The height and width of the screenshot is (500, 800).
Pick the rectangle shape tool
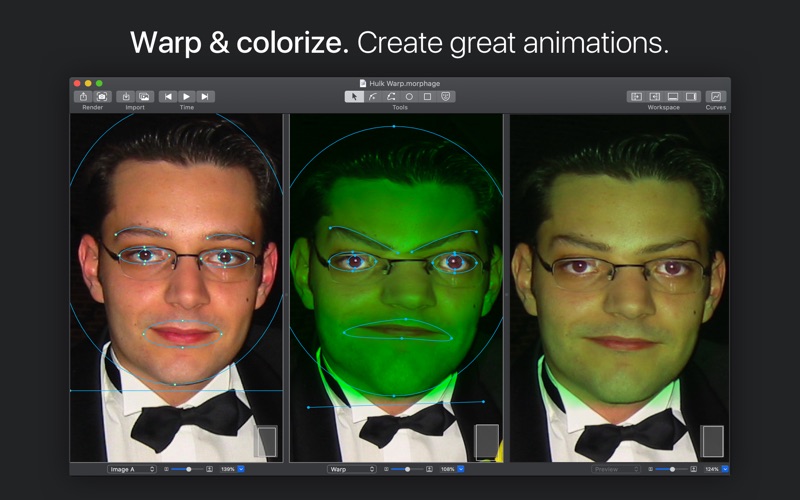[427, 97]
